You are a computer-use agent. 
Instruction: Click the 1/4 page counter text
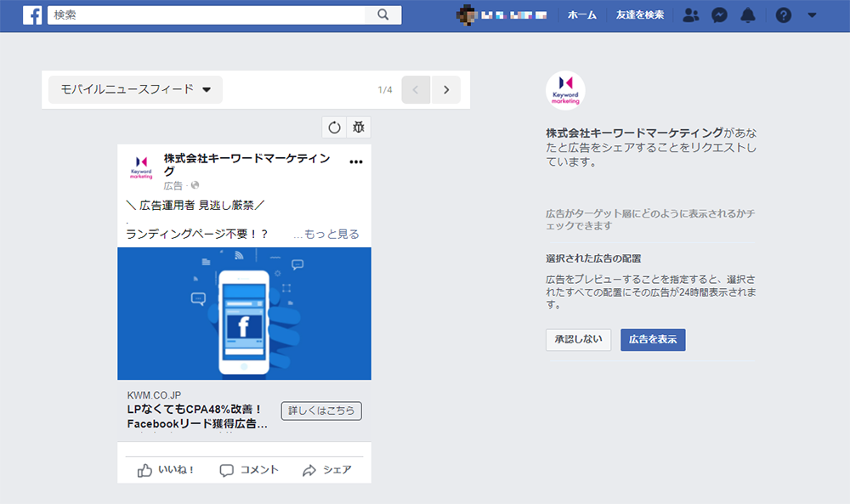pos(385,90)
